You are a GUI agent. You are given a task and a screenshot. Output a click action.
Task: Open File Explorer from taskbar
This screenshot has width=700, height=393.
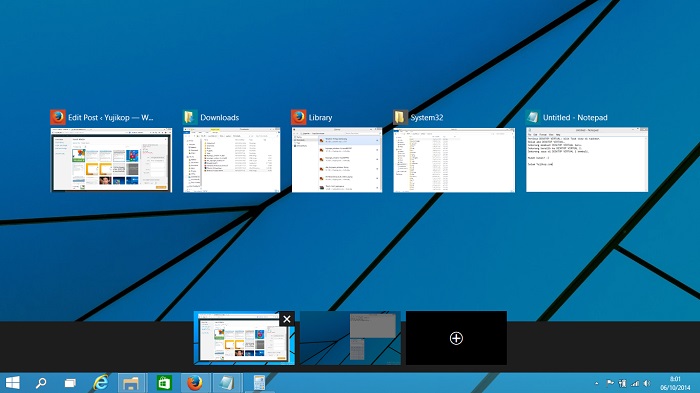(131, 383)
